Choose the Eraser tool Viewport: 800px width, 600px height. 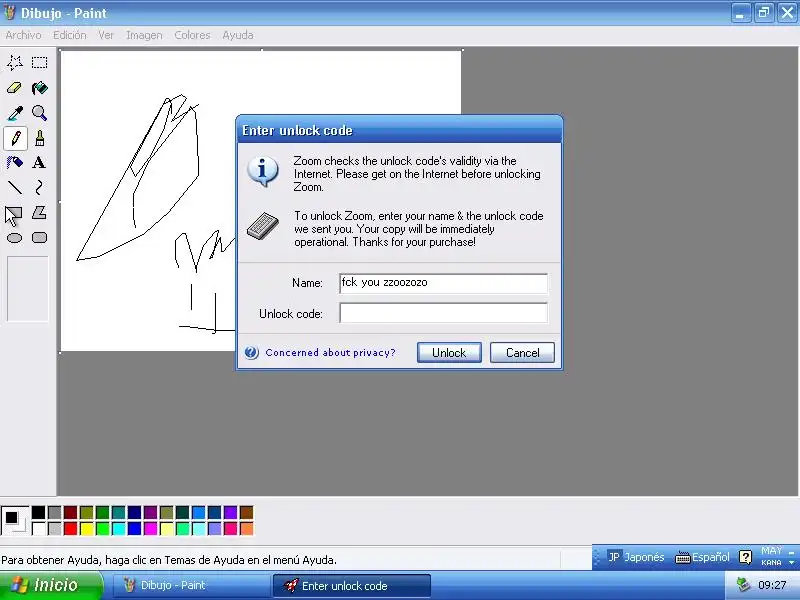[15, 88]
